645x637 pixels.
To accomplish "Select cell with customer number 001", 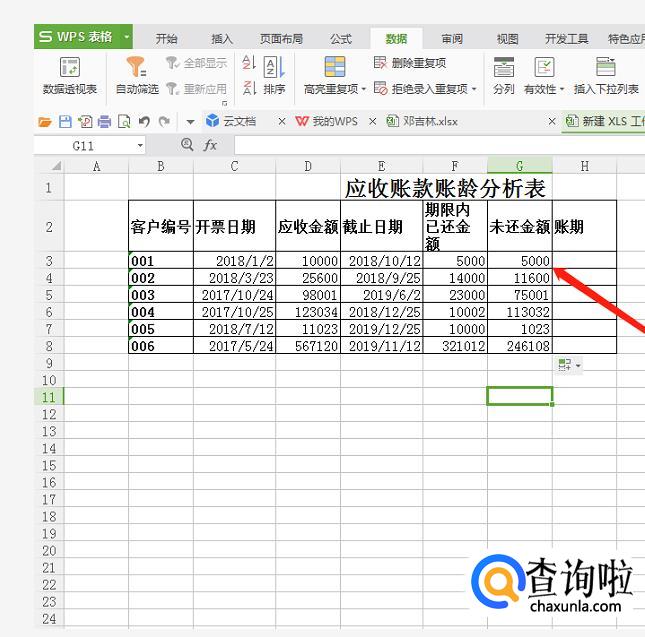I will tap(161, 261).
